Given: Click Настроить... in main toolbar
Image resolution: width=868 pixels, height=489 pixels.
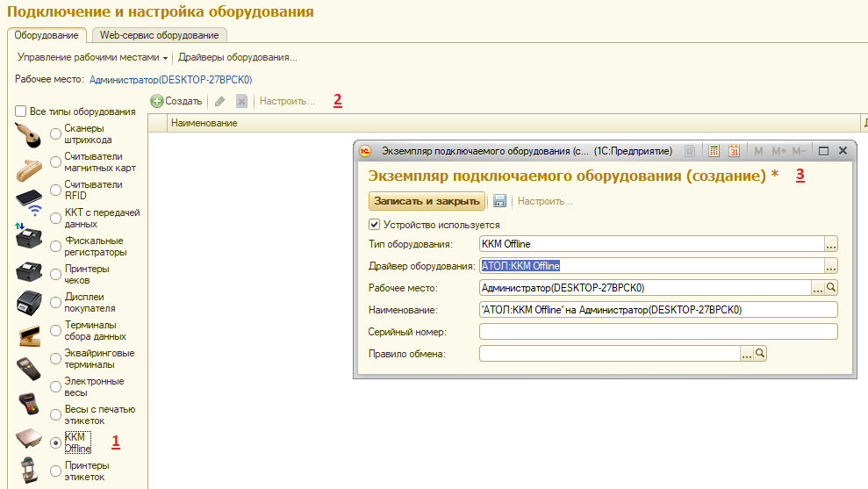Looking at the screenshot, I should [287, 101].
